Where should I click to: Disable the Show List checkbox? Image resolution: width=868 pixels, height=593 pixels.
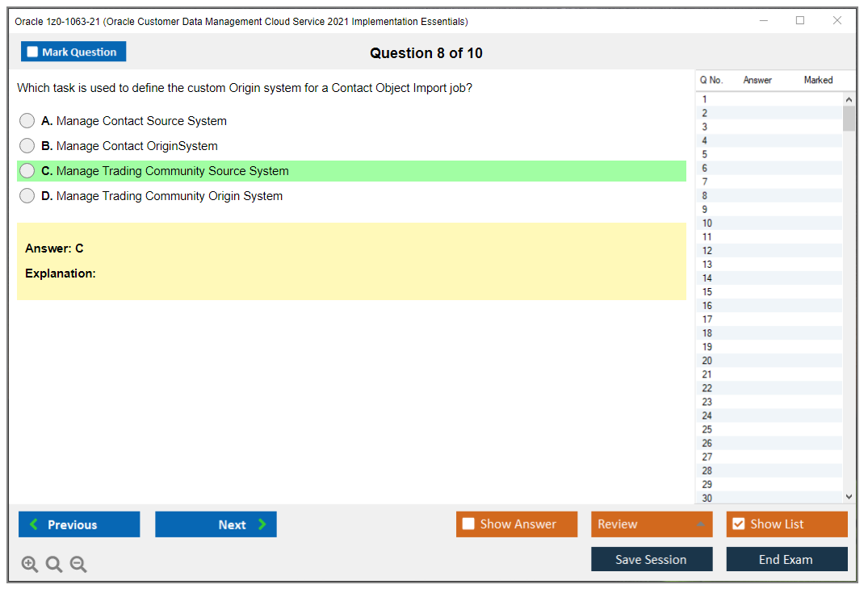(x=738, y=524)
